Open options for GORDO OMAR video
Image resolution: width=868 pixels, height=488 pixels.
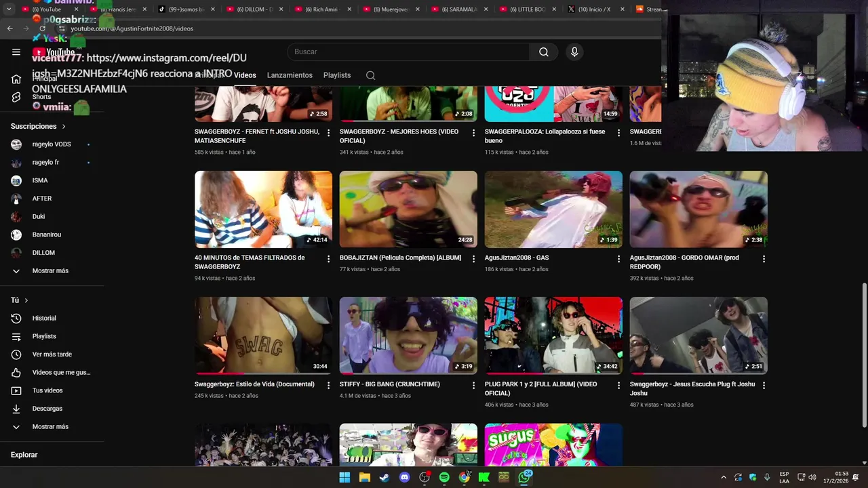point(764,259)
